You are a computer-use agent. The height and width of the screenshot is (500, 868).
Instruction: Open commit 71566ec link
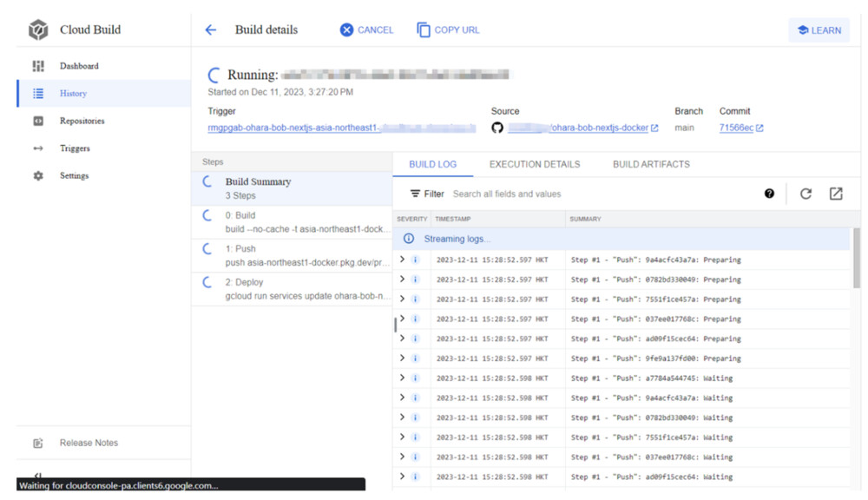[736, 128]
